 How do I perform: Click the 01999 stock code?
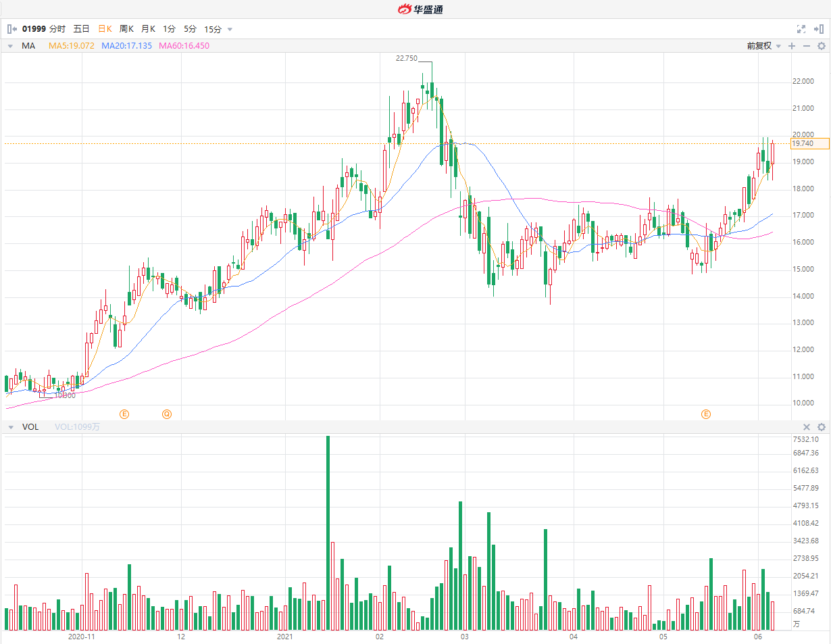point(34,29)
